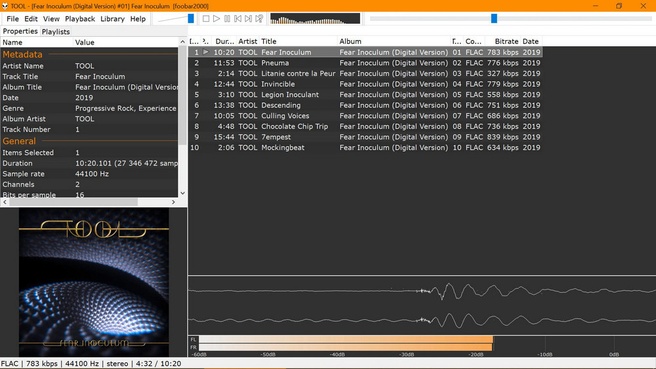
Task: Click the Stop playback button
Action: point(206,18)
